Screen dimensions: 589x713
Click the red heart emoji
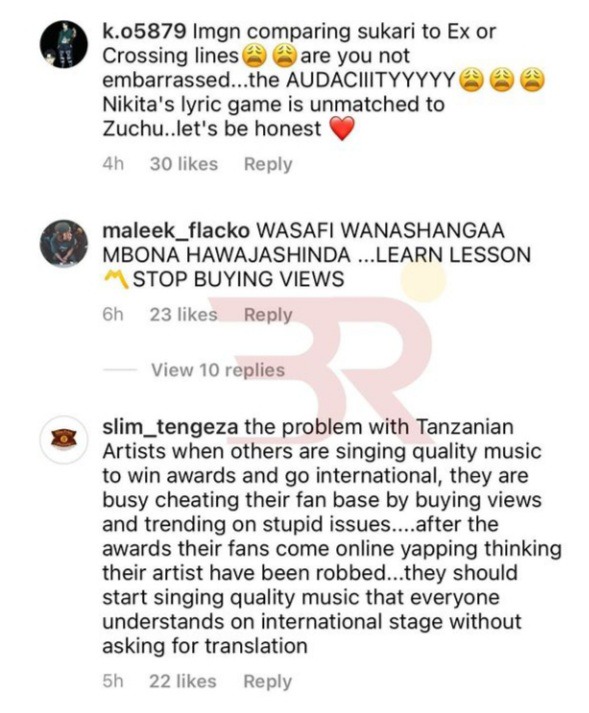341,129
